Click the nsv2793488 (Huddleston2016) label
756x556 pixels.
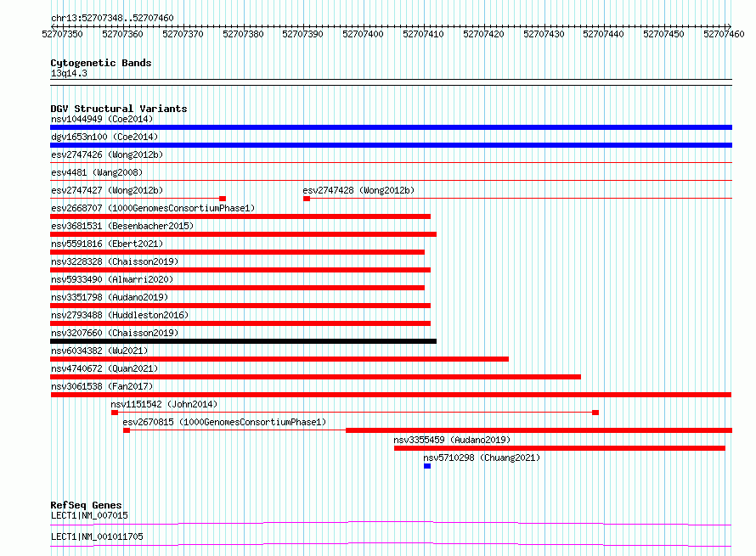(120, 315)
